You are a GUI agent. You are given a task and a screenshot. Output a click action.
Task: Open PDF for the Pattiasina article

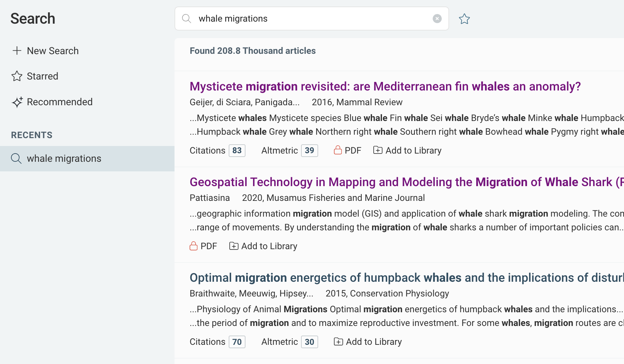[x=204, y=246]
